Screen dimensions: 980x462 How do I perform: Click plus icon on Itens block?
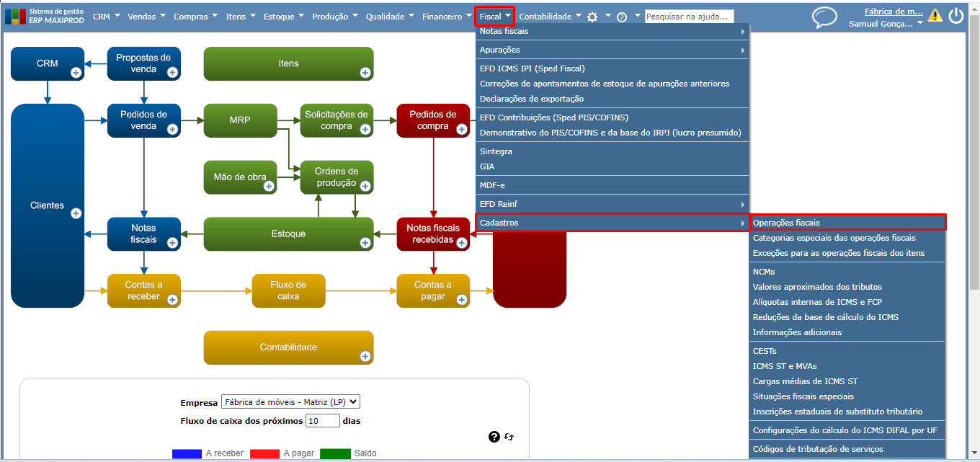coord(365,73)
